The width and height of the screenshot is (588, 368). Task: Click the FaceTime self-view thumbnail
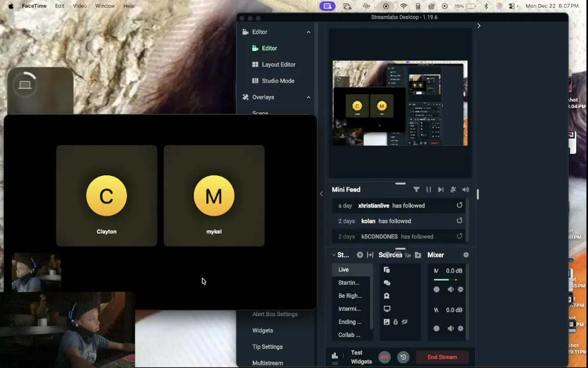point(36,272)
